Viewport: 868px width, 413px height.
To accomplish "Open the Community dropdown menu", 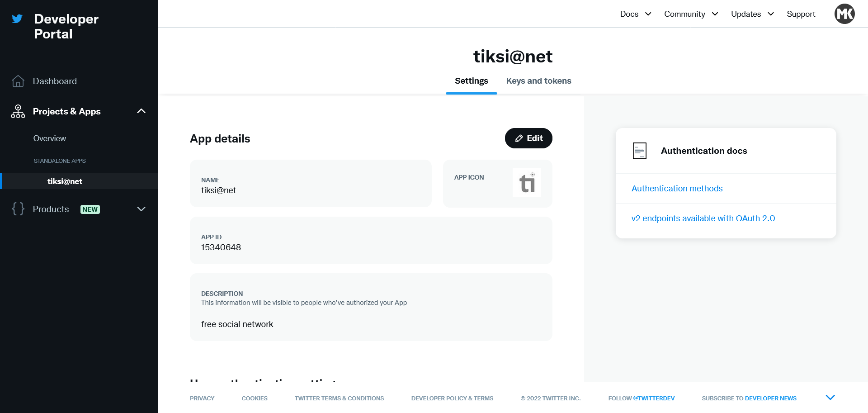I will point(691,14).
